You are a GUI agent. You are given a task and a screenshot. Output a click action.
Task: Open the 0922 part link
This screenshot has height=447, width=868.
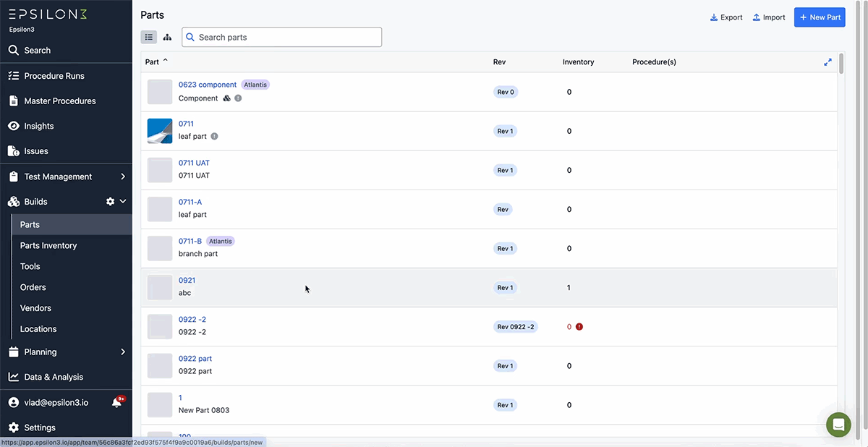coord(195,359)
